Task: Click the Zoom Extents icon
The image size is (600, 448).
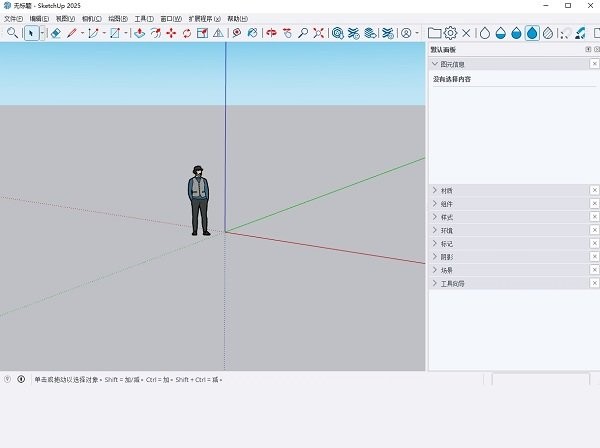Action: [x=319, y=33]
